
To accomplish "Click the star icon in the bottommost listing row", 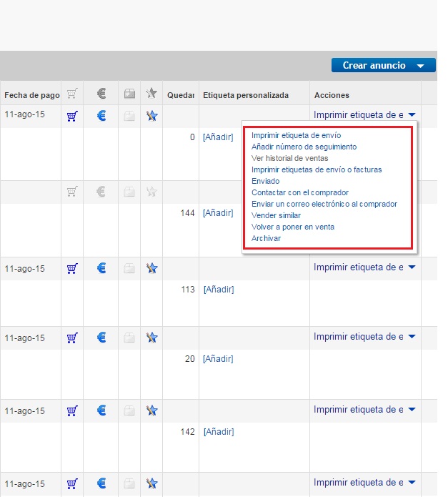I will point(151,483).
